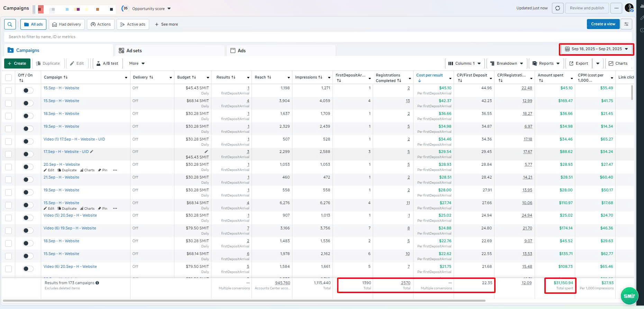Image resolution: width=644 pixels, height=309 pixels.
Task: Select the All ads filter
Action: pyautogui.click(x=33, y=24)
